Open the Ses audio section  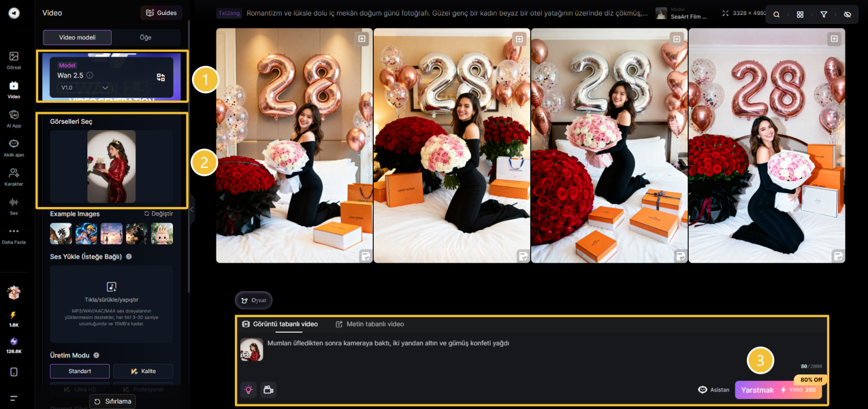[14, 205]
